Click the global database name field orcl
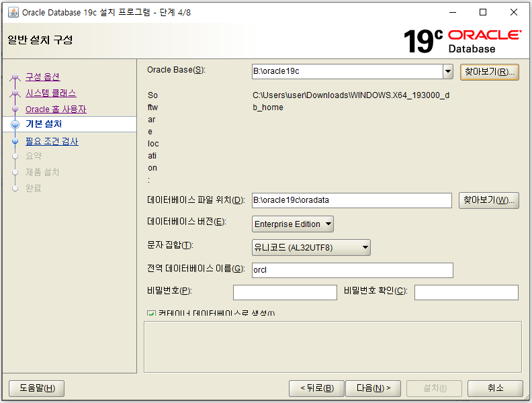 tap(353, 270)
